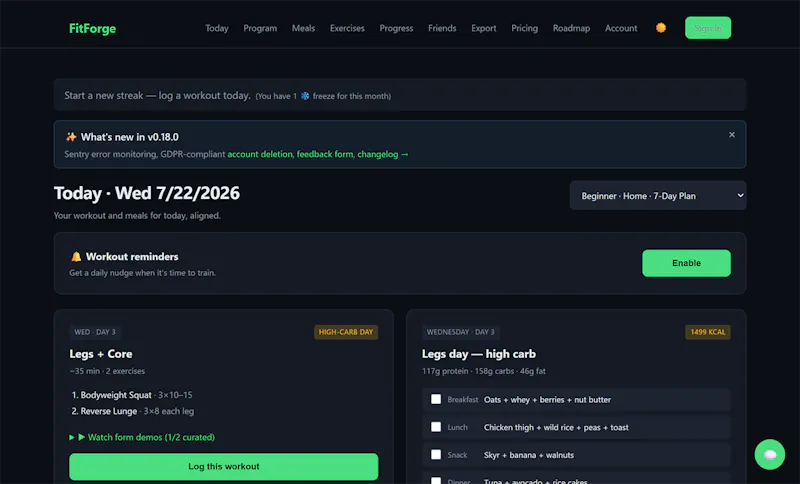
Task: Click Skyr + banana + walnuts text
Action: [529, 455]
